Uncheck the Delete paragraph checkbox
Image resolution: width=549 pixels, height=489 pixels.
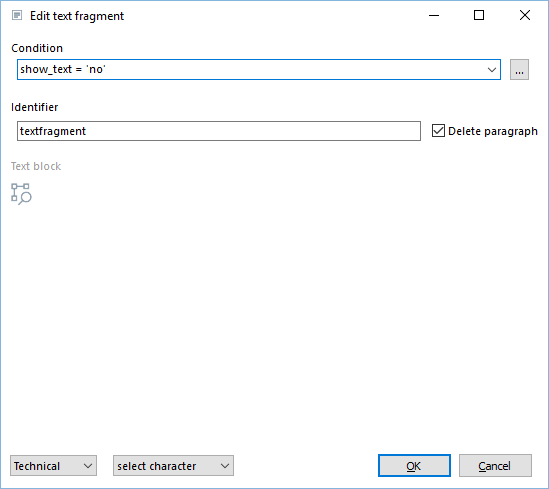click(x=438, y=131)
